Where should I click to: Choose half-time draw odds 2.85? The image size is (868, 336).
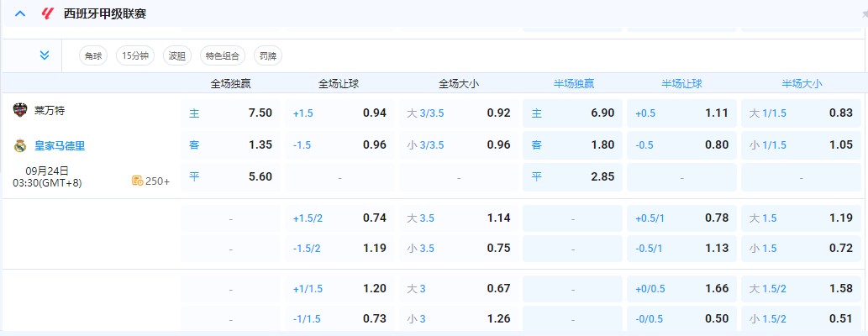573,177
